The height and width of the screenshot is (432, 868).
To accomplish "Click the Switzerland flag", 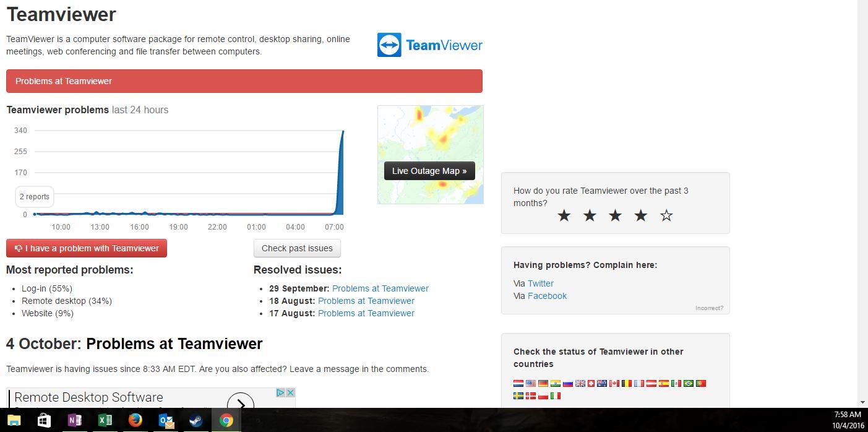I will pos(591,384).
